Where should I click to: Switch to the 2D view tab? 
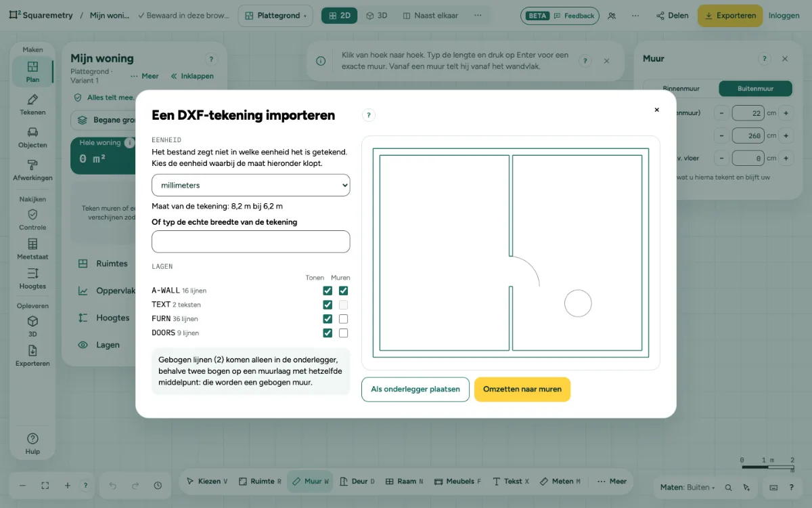[339, 16]
